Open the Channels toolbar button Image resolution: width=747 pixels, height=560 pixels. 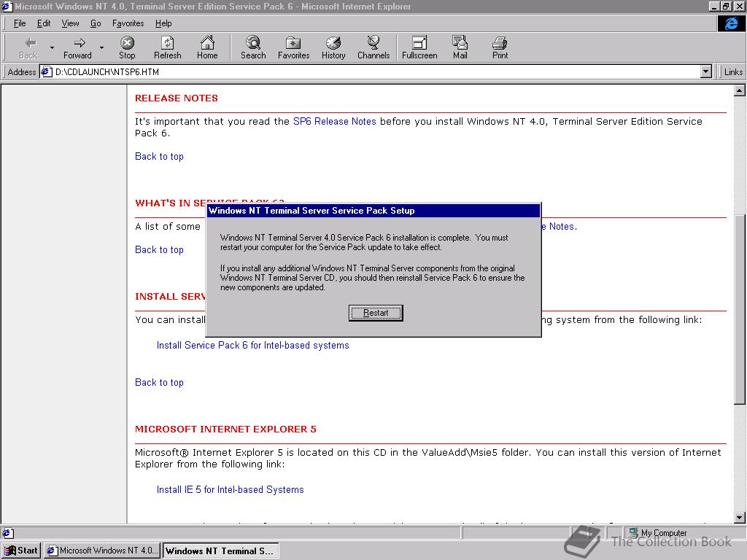373,48
